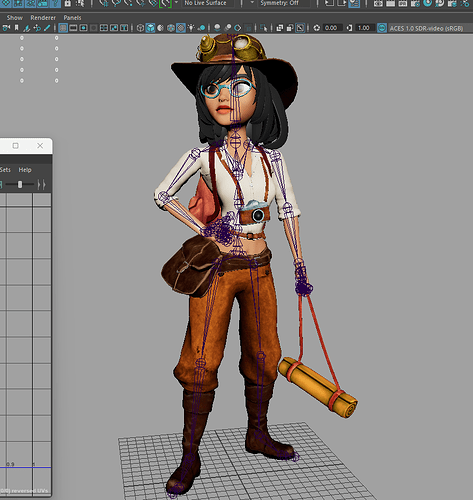Image resolution: width=473 pixels, height=500 pixels.
Task: Open ACES 1.0 SDR-video view transform dropdown
Action: pos(427,28)
